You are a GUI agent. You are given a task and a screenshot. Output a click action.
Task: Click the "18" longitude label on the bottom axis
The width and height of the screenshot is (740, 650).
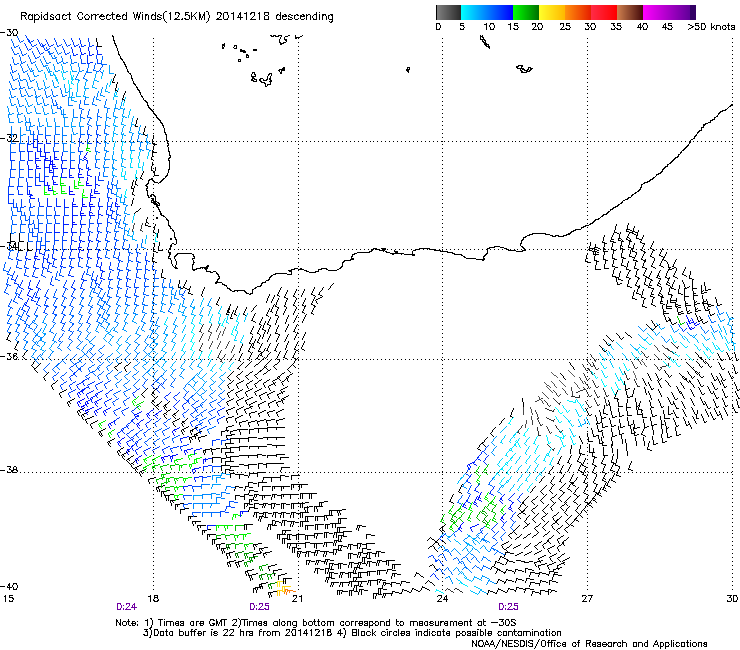click(153, 599)
